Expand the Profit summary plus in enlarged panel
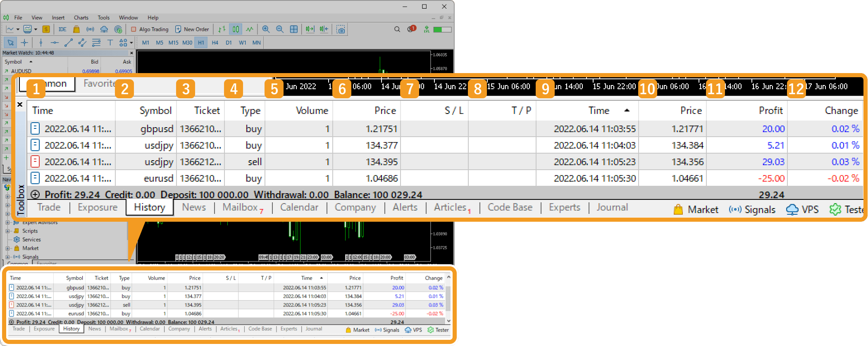868x346 pixels. point(35,194)
